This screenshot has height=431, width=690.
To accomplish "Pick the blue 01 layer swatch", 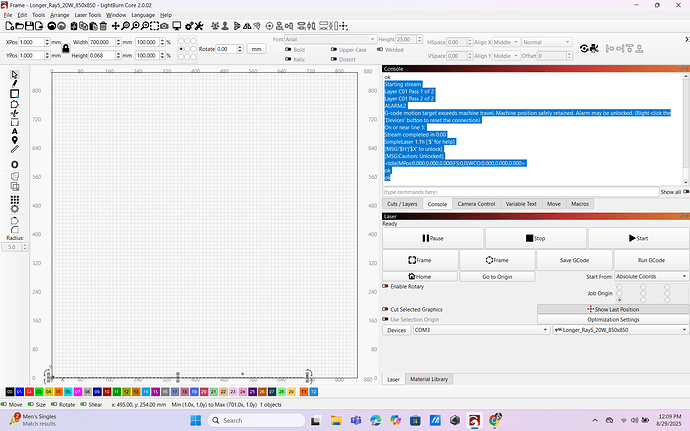I will (x=19, y=391).
